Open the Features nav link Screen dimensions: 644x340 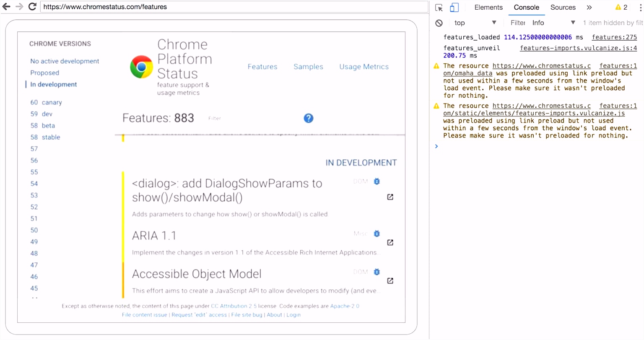click(x=262, y=67)
